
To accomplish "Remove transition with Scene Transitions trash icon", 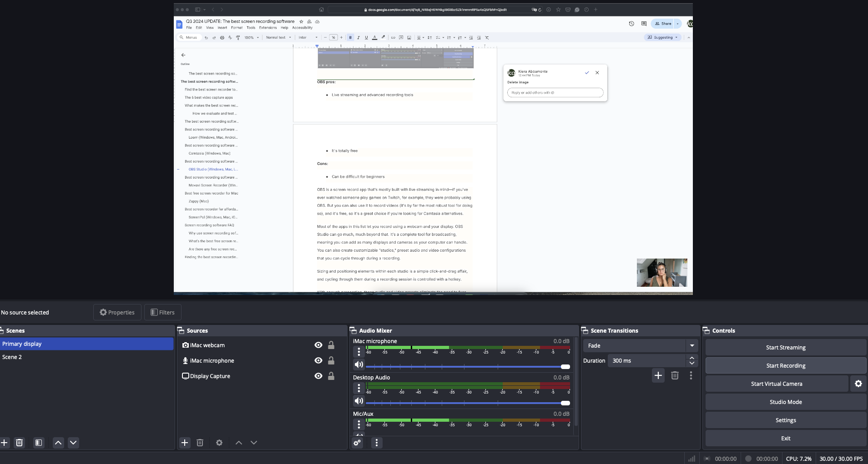I will point(675,375).
